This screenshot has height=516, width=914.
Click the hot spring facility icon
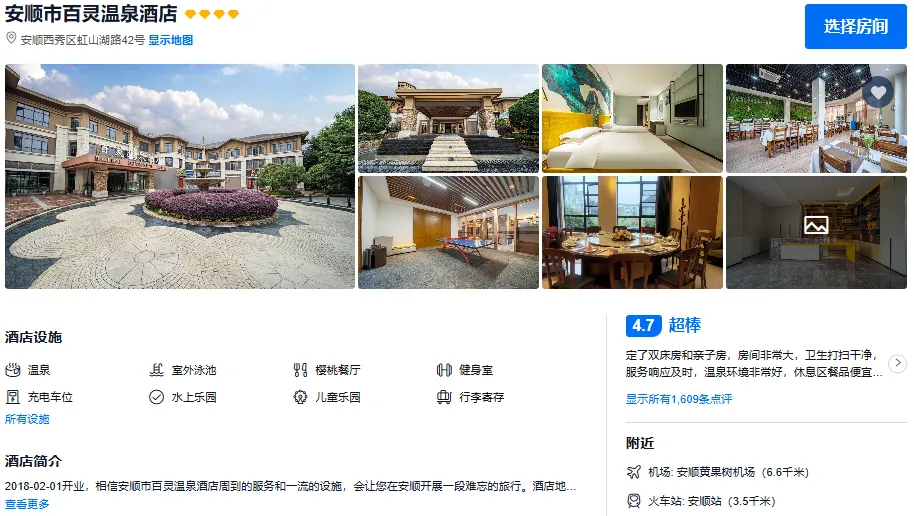[13, 370]
